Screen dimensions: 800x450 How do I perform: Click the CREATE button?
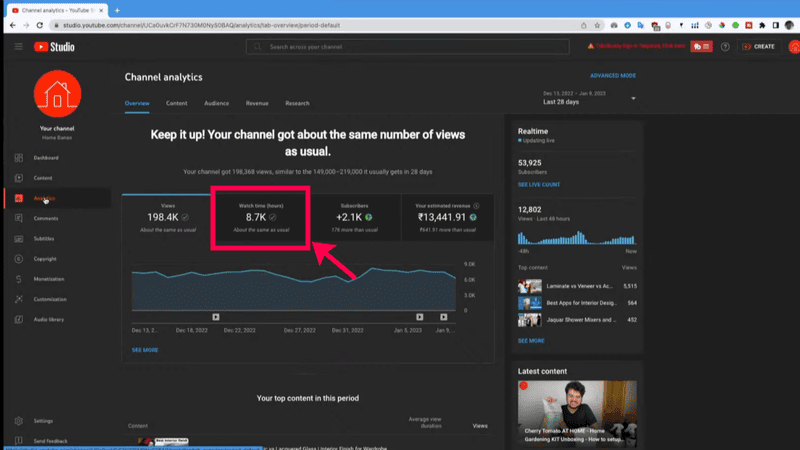pyautogui.click(x=758, y=46)
